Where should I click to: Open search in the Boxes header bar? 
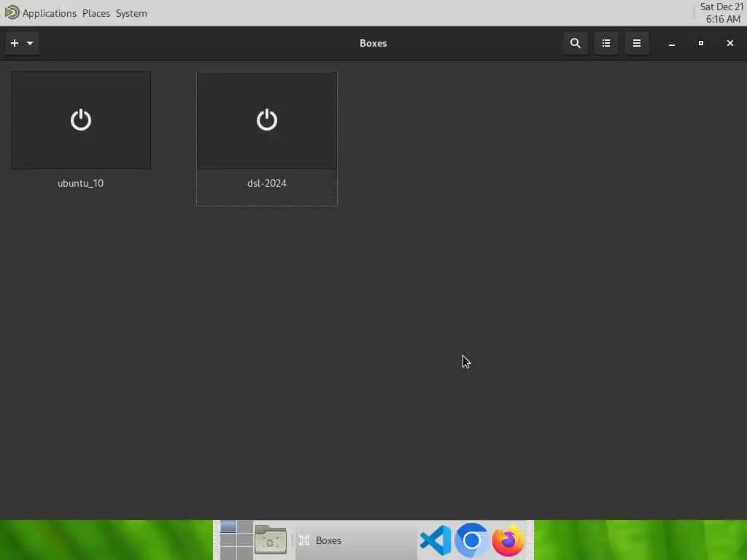(576, 43)
